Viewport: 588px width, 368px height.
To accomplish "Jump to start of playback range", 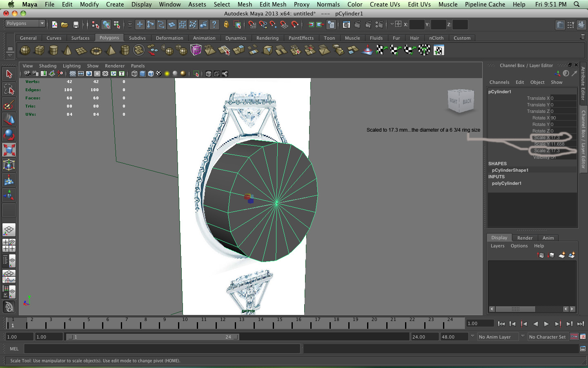I will click(x=501, y=324).
